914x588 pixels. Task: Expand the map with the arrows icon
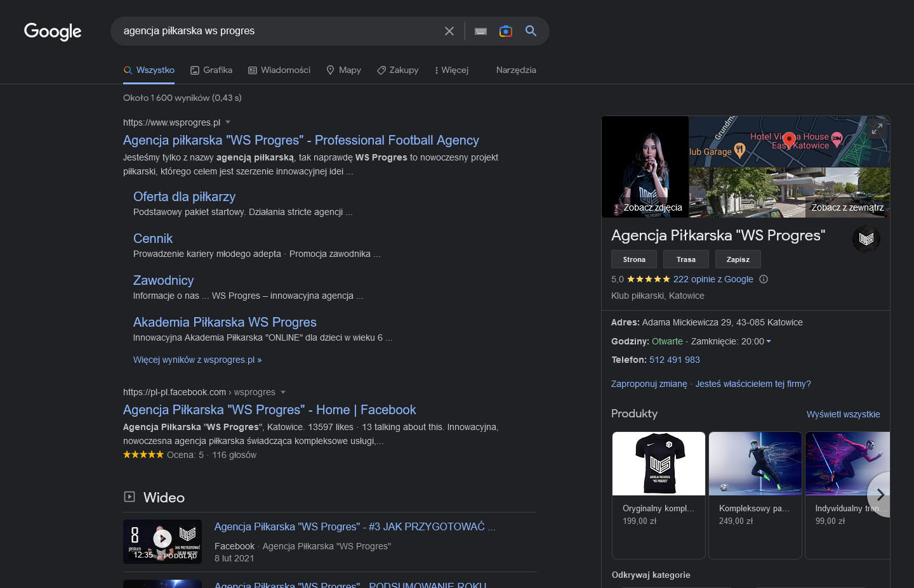click(877, 129)
